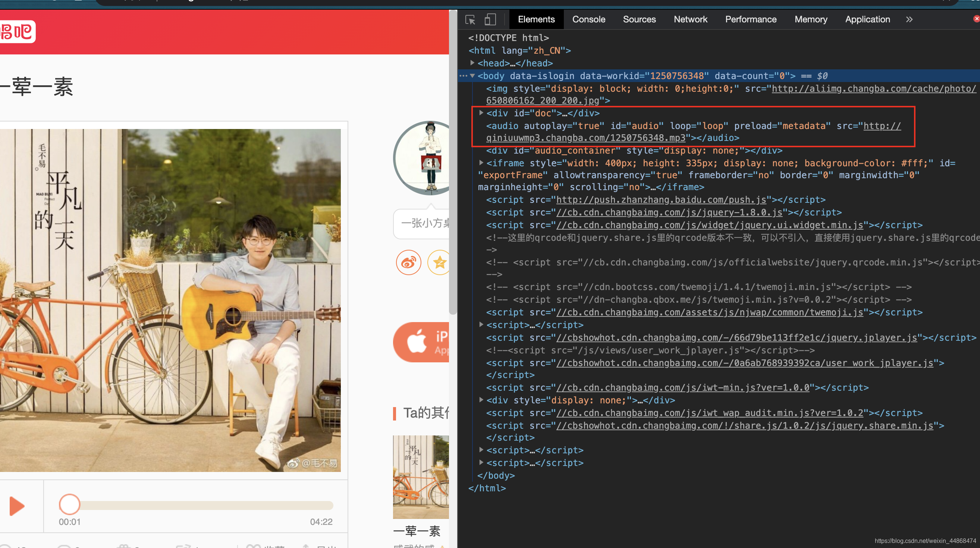The width and height of the screenshot is (980, 548).
Task: Expand the exportFrame iframe node
Action: [x=481, y=163]
